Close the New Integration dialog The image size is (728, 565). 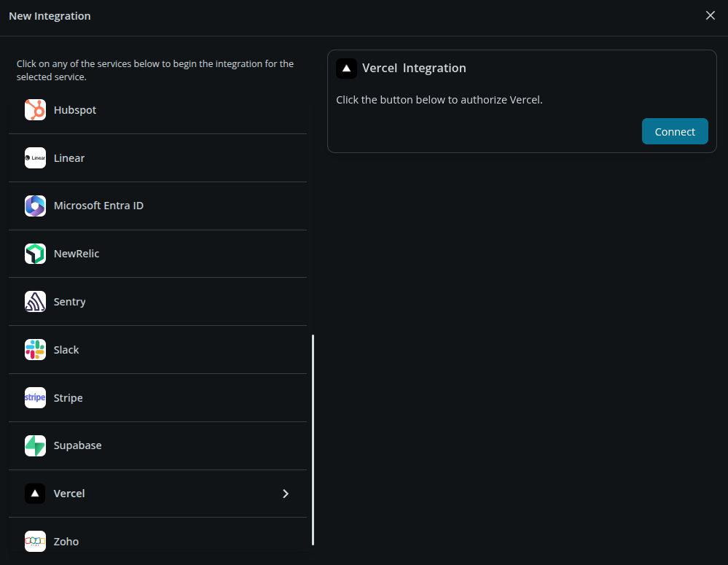pos(711,15)
